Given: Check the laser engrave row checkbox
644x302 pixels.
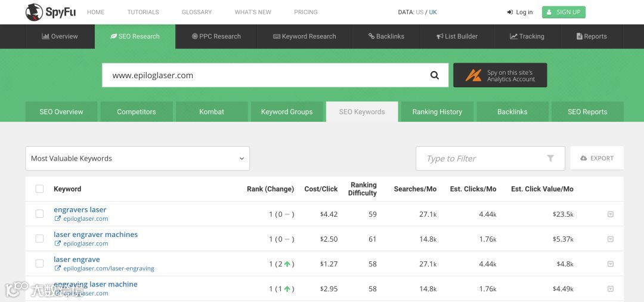Looking at the screenshot, I should point(39,263).
